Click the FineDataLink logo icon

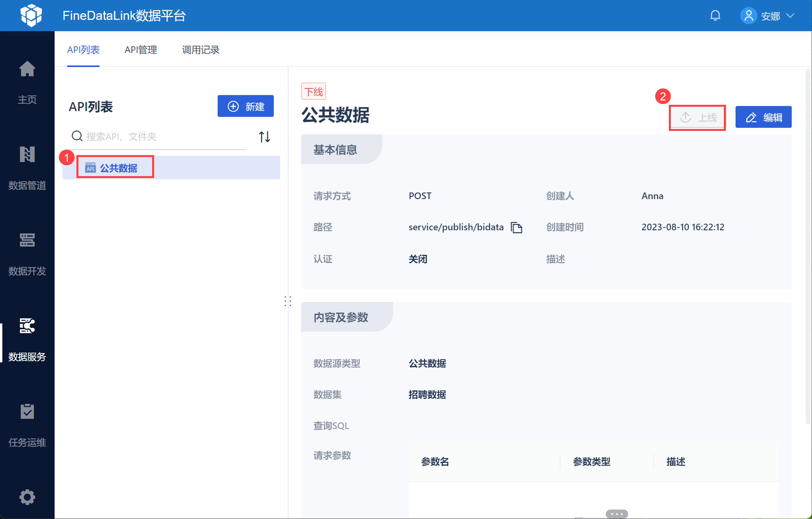tap(31, 16)
